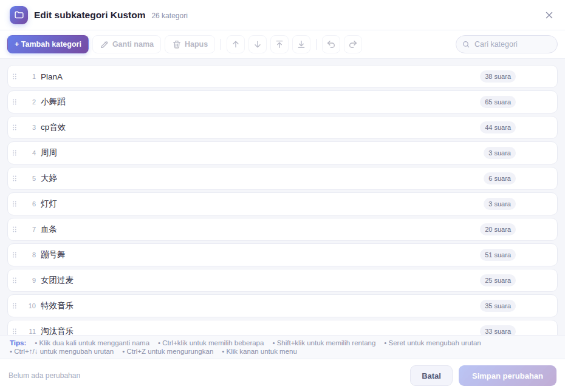Screen dimensions: 565x392
Task: Click the move down arrow icon
Action: tap(258, 44)
